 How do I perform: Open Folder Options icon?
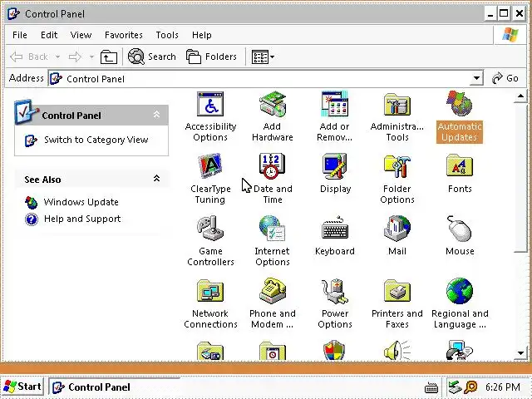397,180
